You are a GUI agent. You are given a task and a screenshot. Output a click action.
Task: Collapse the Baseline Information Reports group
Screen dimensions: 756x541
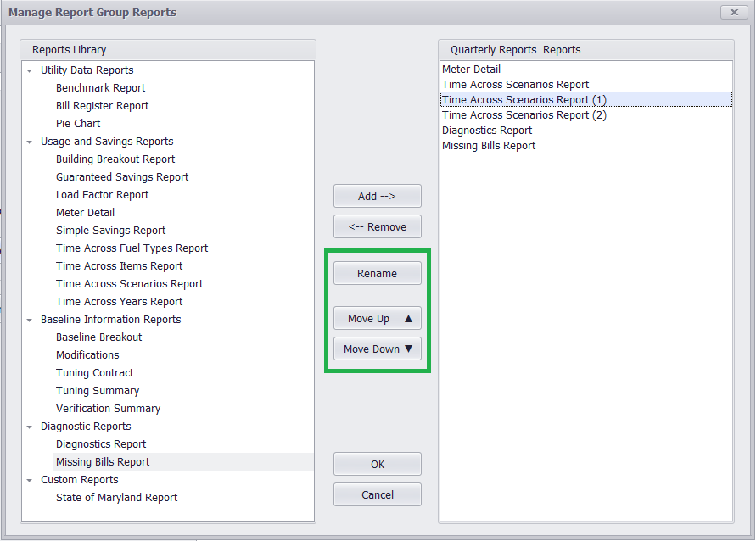30,321
